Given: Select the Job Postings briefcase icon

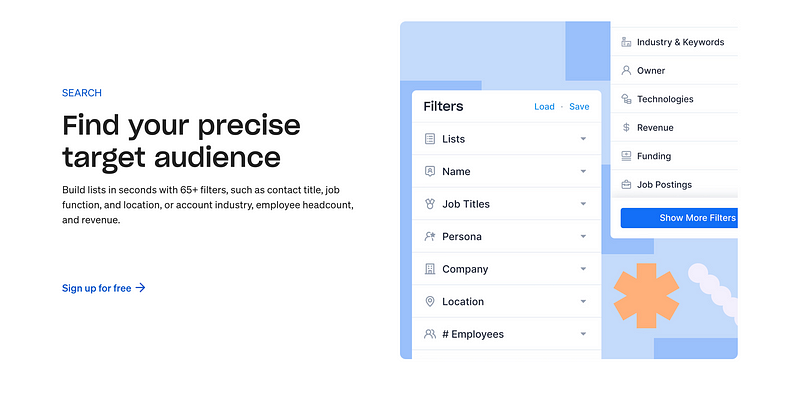Looking at the screenshot, I should click(626, 185).
